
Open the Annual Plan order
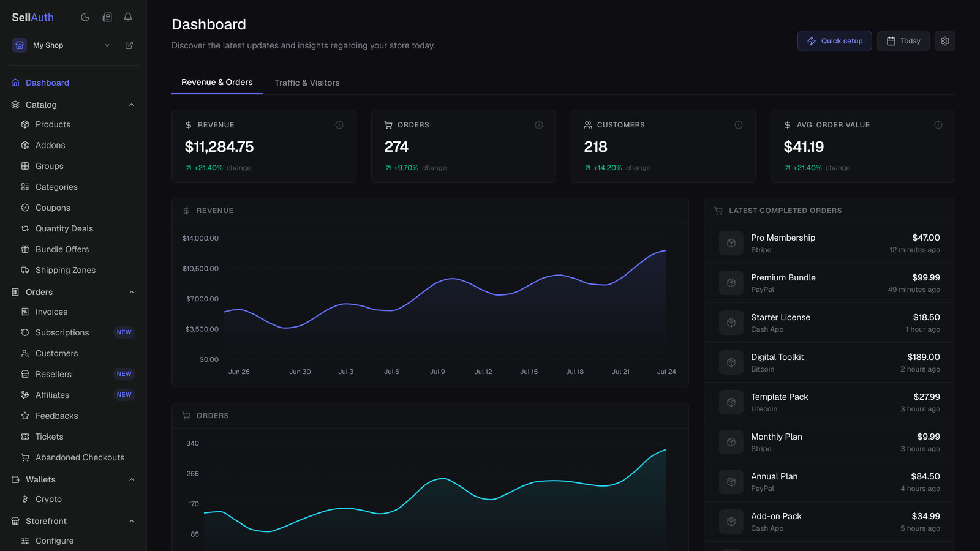(x=829, y=482)
